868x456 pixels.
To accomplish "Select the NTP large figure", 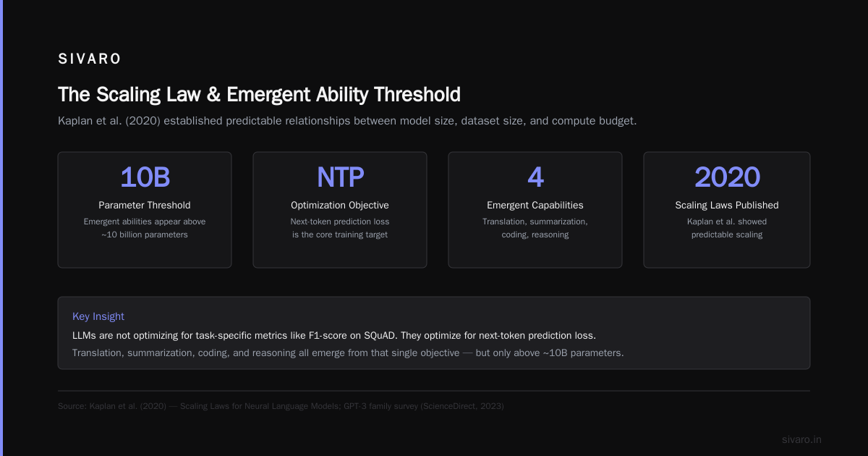I will [340, 177].
